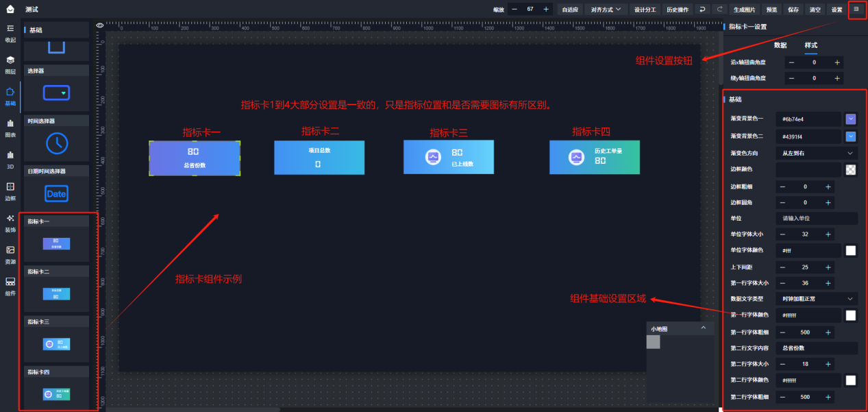Open the 图表 charts icon
The width and height of the screenshot is (868, 412).
click(10, 123)
